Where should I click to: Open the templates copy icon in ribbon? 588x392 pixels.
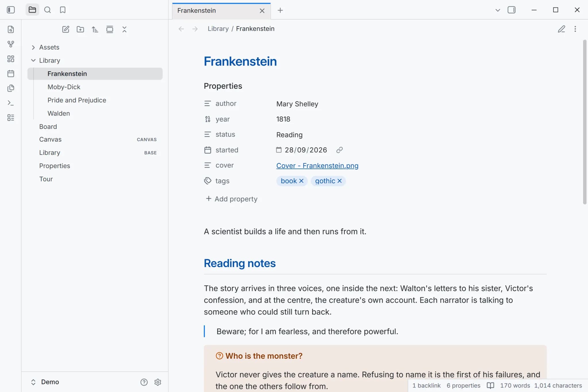pos(11,88)
